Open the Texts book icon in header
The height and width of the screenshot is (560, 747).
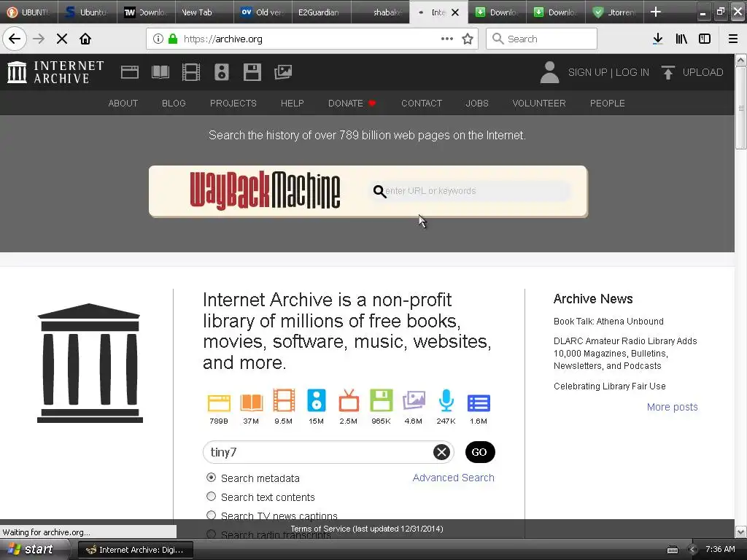pyautogui.click(x=160, y=72)
